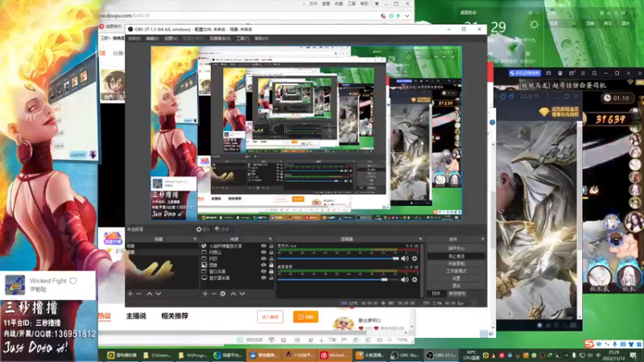Viewport: 644px width, 362px height.
Task: Click the Filters button above the sources panel
Action: [x=222, y=229]
